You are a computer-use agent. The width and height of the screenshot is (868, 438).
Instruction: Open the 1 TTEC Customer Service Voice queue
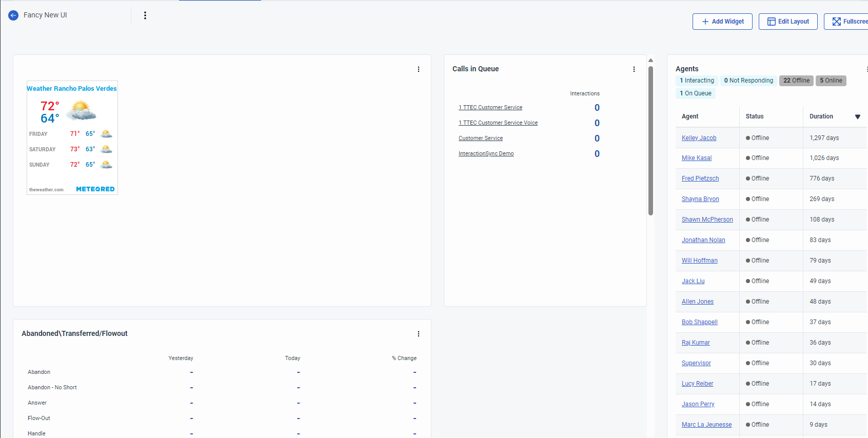(x=498, y=123)
